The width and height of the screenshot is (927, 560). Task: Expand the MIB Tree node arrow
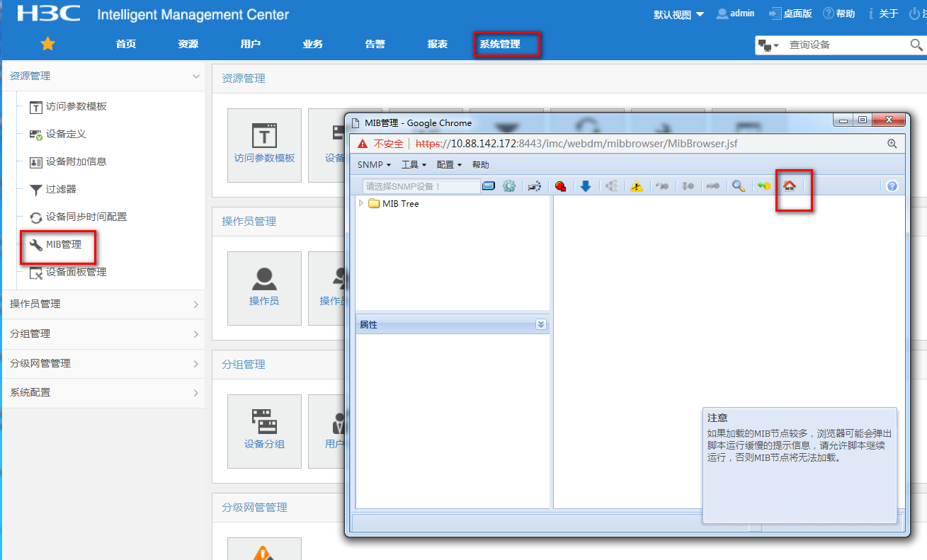(361, 203)
